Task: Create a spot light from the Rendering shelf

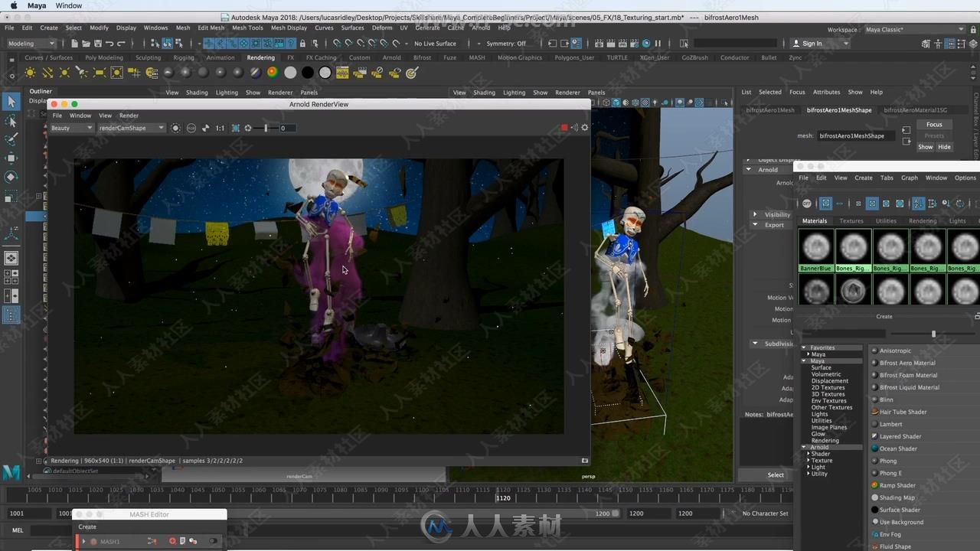Action: click(82, 73)
